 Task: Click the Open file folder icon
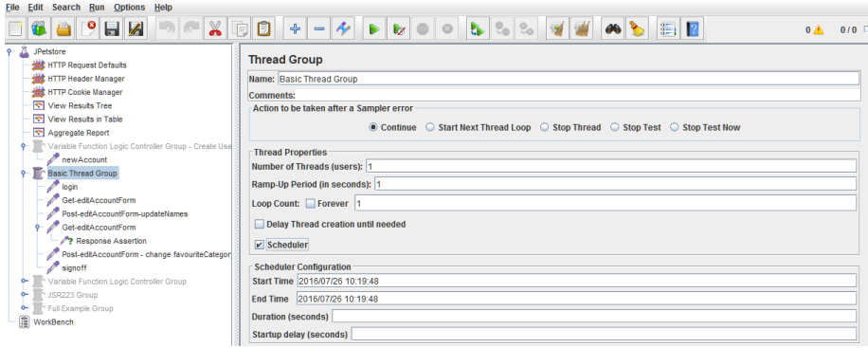tap(63, 28)
